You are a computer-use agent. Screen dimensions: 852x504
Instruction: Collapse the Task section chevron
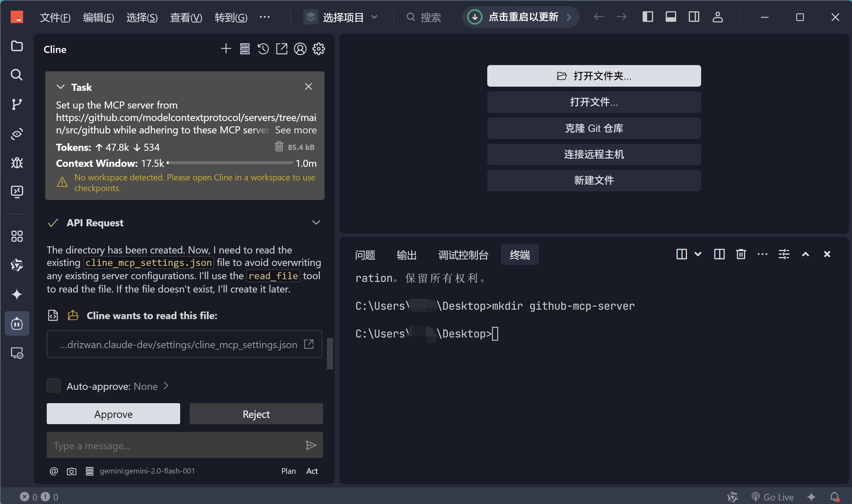[x=60, y=87]
